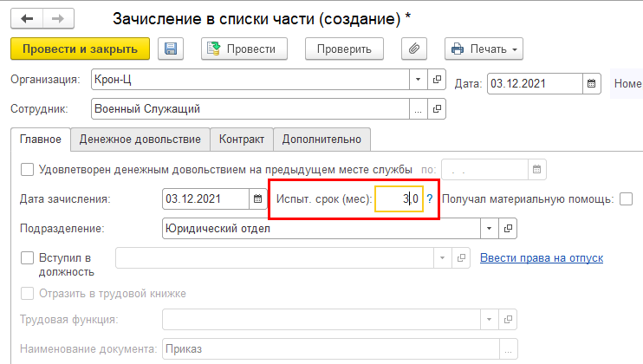This screenshot has height=364, width=643.
Task: Expand the Организация dropdown list
Action: tap(419, 80)
